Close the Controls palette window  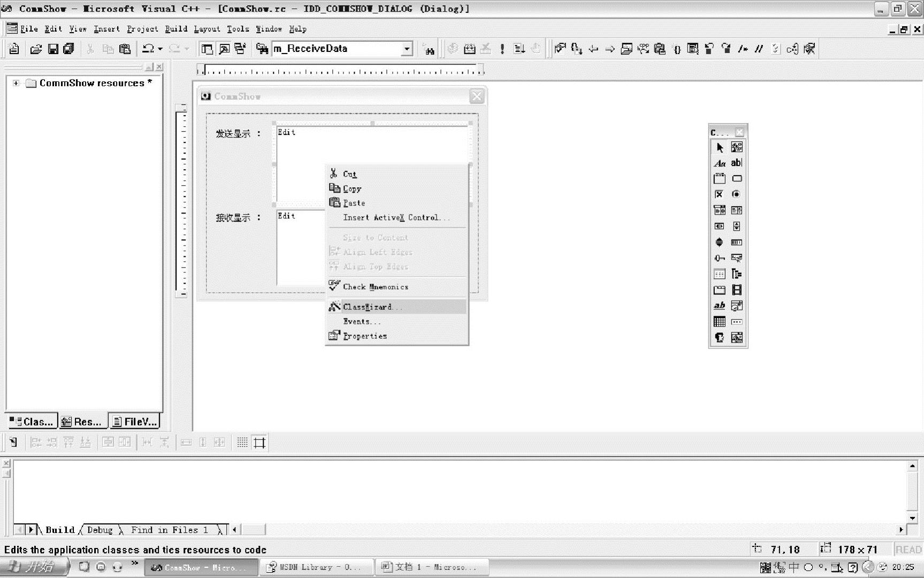(x=739, y=132)
